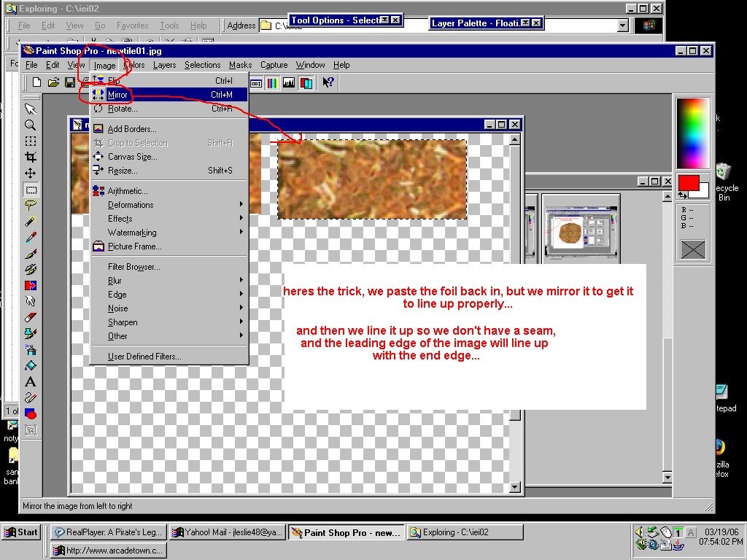Choose Resize... from the Image menu

tap(169, 171)
